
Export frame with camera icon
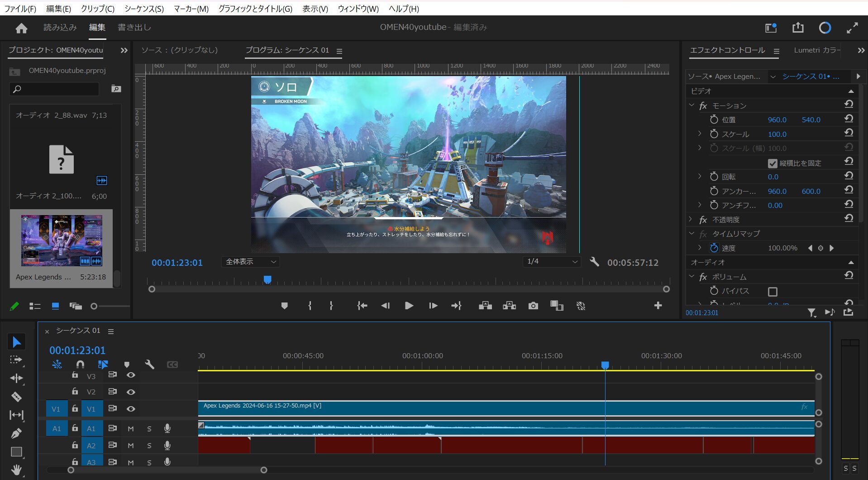533,306
